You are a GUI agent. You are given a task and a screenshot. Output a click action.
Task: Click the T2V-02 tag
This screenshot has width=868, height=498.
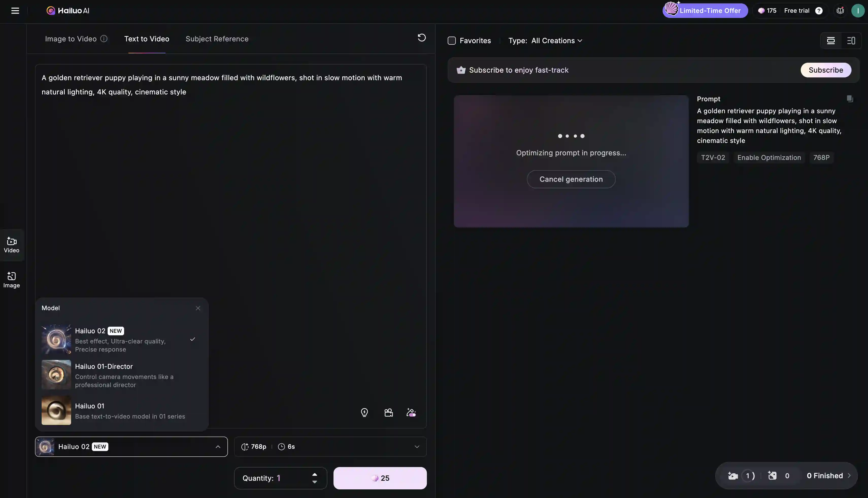click(713, 158)
